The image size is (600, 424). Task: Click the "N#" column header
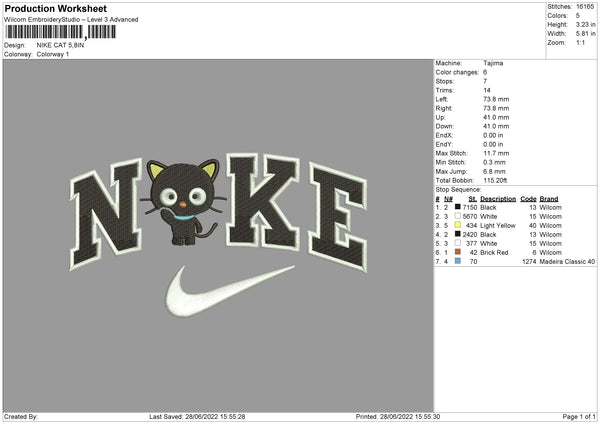[448, 199]
